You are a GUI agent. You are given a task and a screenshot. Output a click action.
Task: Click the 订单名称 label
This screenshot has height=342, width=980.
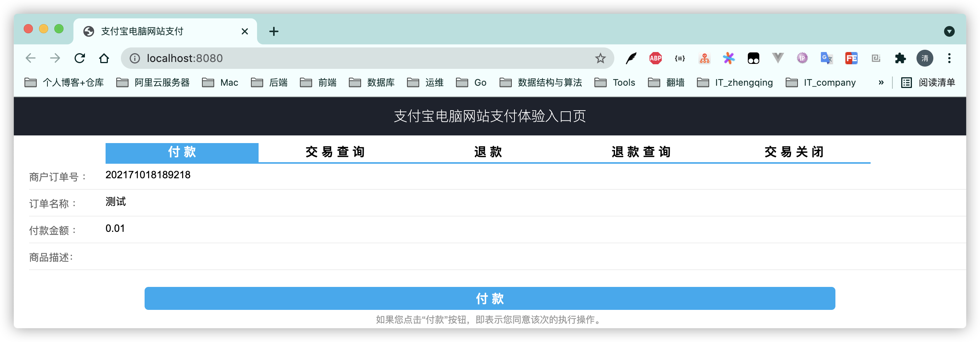click(53, 204)
